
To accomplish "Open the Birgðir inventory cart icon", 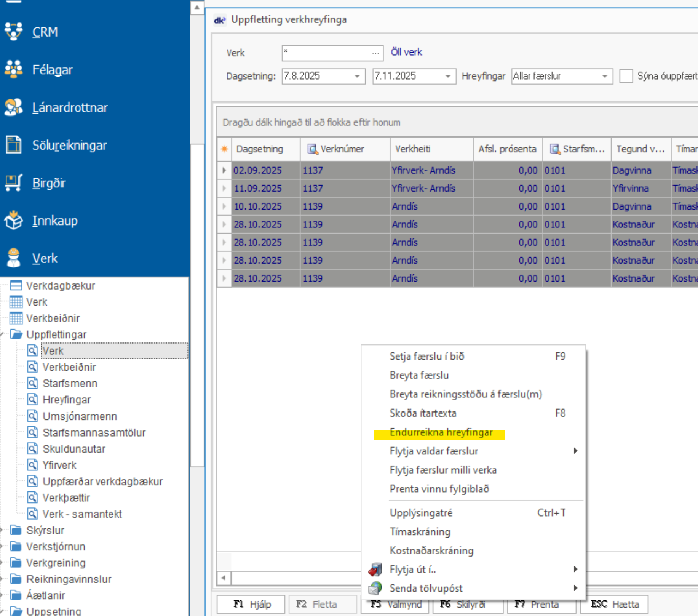I will coord(14,183).
